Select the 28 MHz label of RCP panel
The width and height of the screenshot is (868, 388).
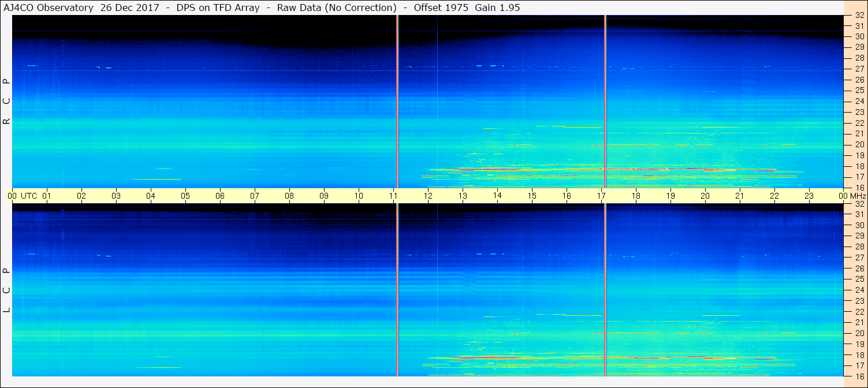click(859, 58)
